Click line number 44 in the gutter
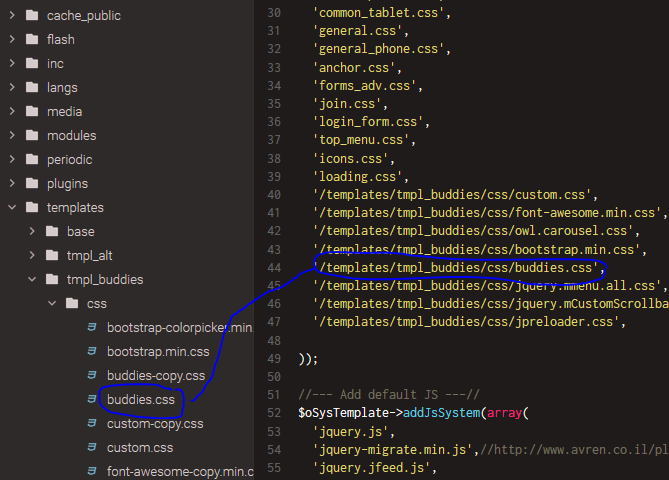This screenshot has height=480, width=669. click(273, 268)
